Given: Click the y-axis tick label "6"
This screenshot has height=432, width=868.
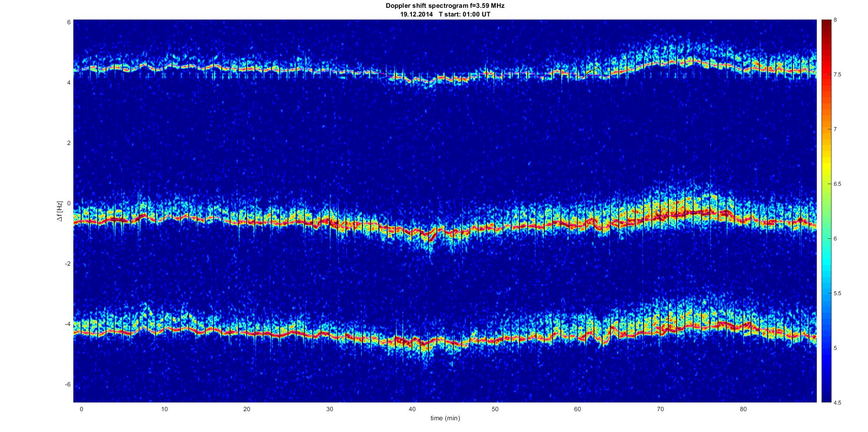Looking at the screenshot, I should pos(69,22).
